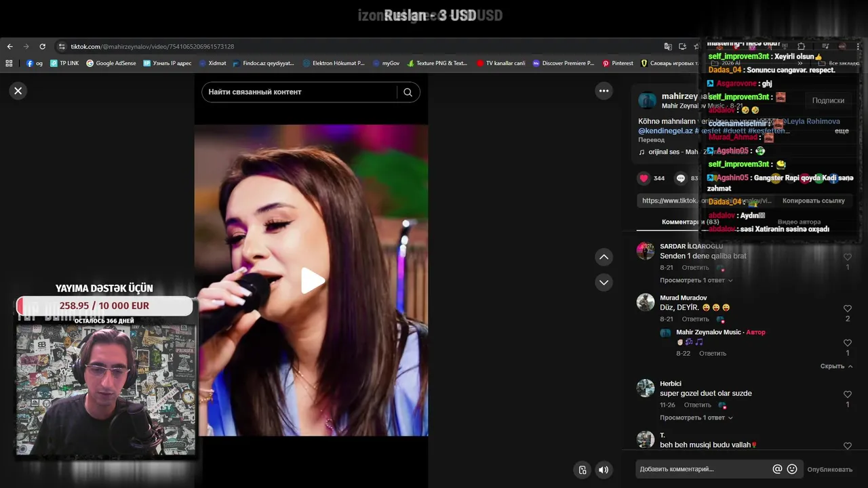Click translate page icon in address bar

click(x=668, y=47)
